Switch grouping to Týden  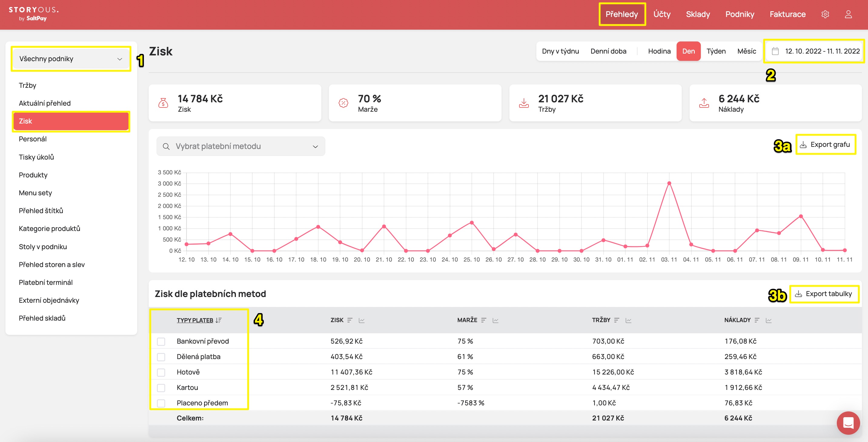click(x=716, y=51)
